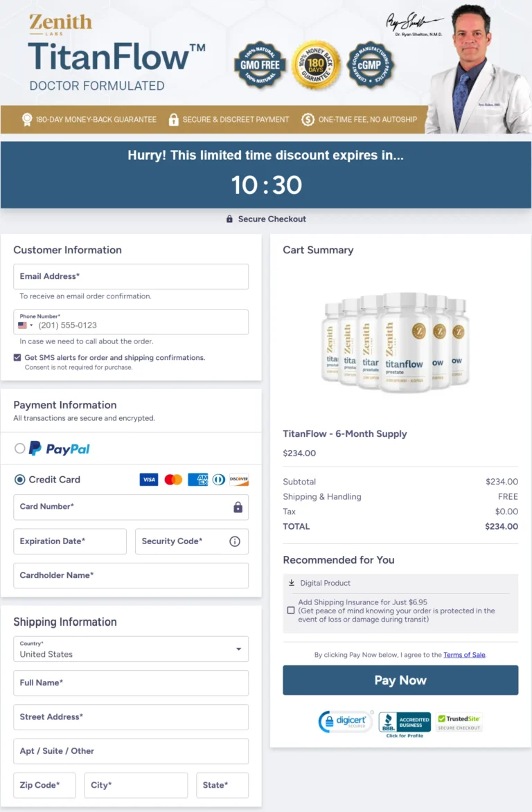
Task: Click the cGMP certification badge
Action: 371,65
